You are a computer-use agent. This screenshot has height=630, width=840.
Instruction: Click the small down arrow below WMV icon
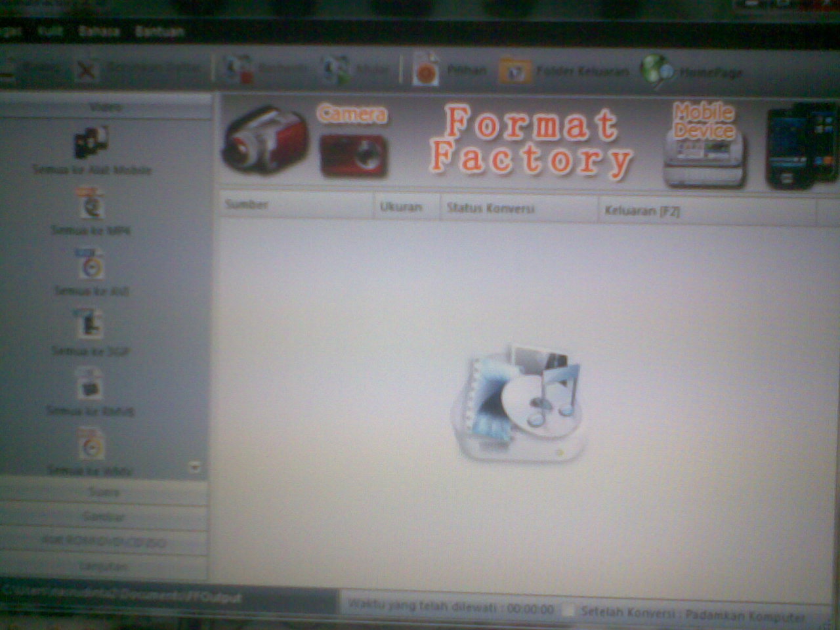[193, 467]
